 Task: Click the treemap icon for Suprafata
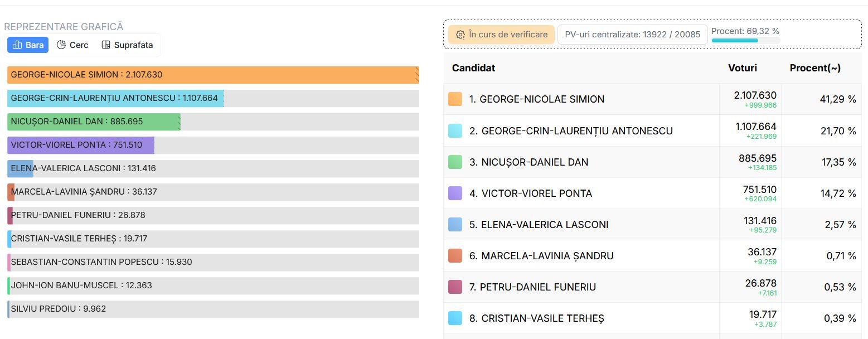click(106, 45)
